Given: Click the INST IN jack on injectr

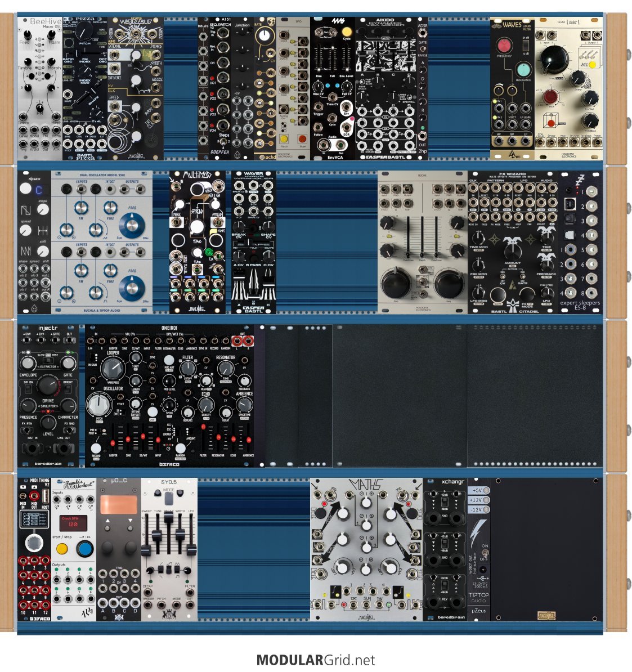Looking at the screenshot, I should (x=33, y=449).
